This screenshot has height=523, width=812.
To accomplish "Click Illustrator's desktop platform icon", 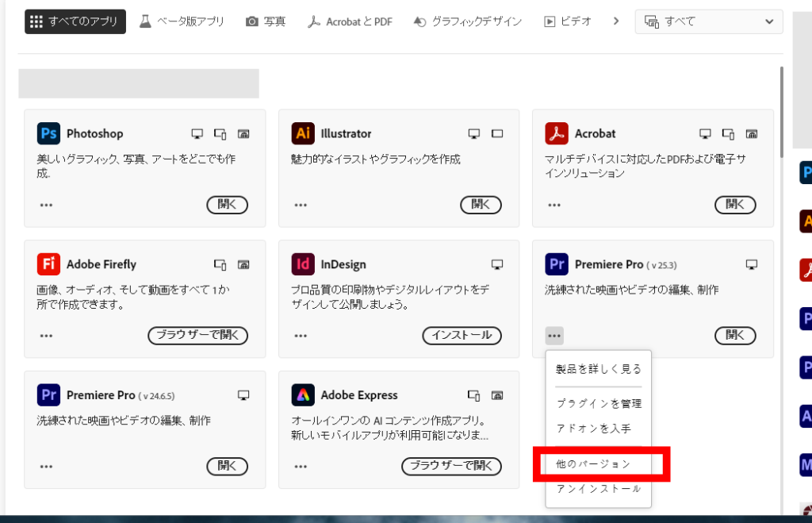I will point(474,134).
